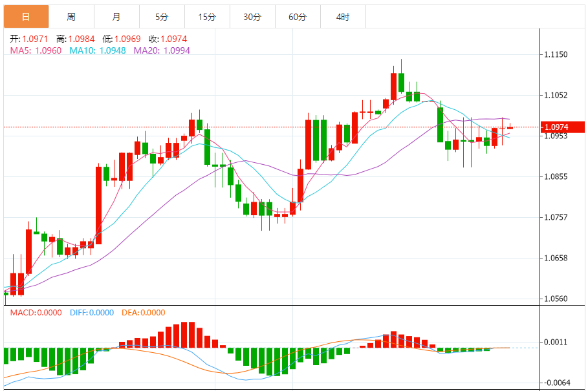This screenshot has width=588, height=391.
Task: Click the 1.0560 price axis label
Action: [x=556, y=299]
